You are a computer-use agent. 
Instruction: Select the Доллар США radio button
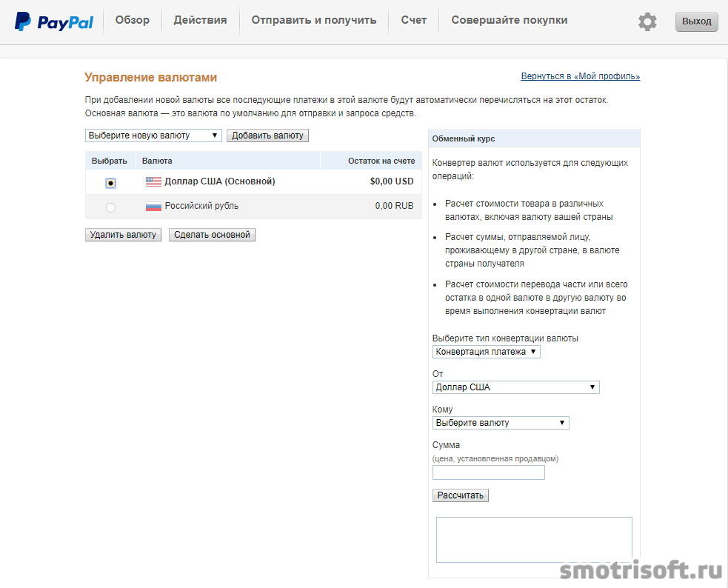click(x=110, y=183)
